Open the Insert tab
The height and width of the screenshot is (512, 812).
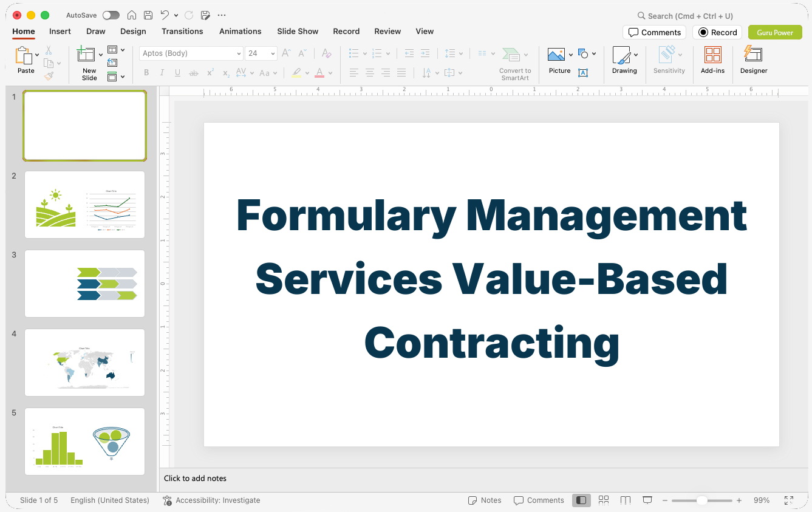[x=60, y=31]
